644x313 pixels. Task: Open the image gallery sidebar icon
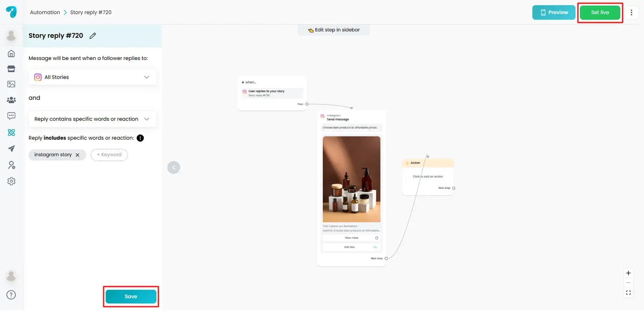click(x=11, y=84)
